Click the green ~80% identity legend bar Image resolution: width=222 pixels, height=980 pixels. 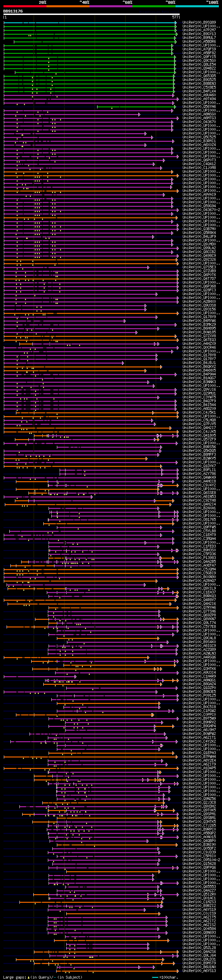tap(154, 7)
